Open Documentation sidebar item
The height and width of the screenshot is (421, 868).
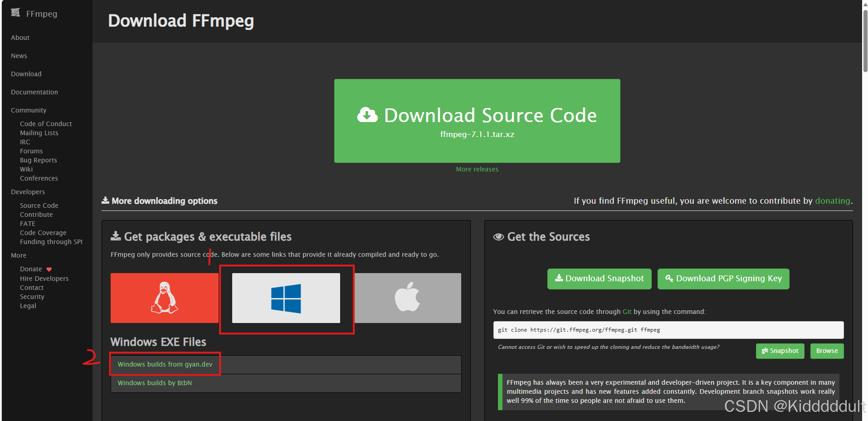point(34,92)
